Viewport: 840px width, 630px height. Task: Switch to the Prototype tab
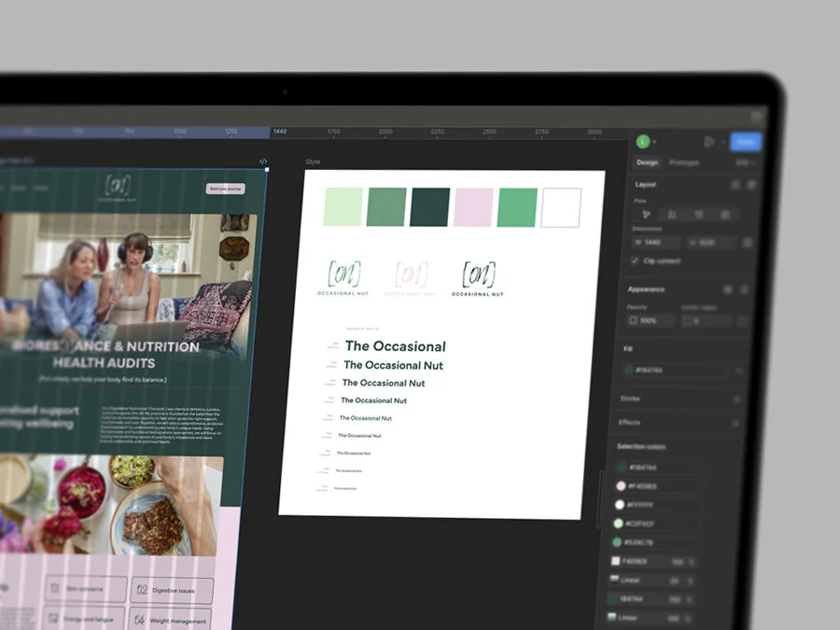684,162
